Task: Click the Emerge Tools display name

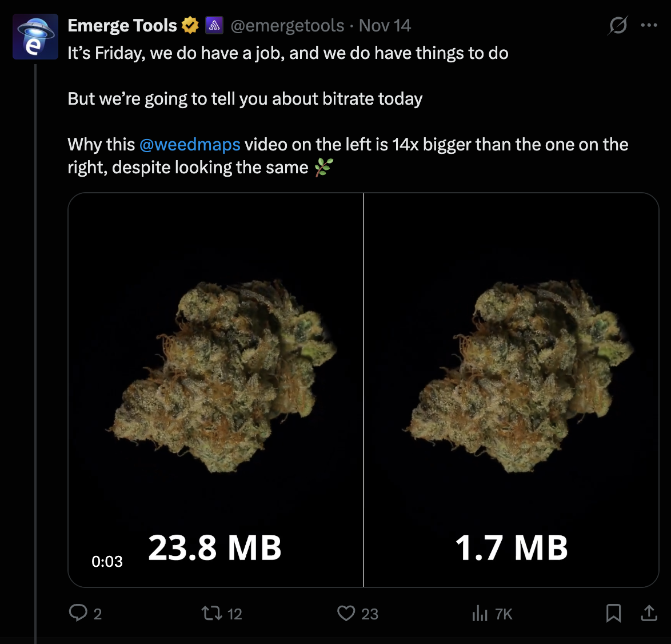Action: (x=122, y=26)
